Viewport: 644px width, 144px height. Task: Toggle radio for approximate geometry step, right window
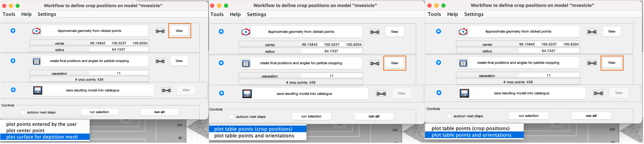pyautogui.click(x=438, y=31)
